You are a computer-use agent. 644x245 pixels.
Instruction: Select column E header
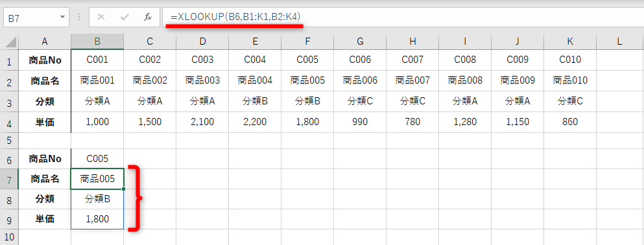point(255,41)
